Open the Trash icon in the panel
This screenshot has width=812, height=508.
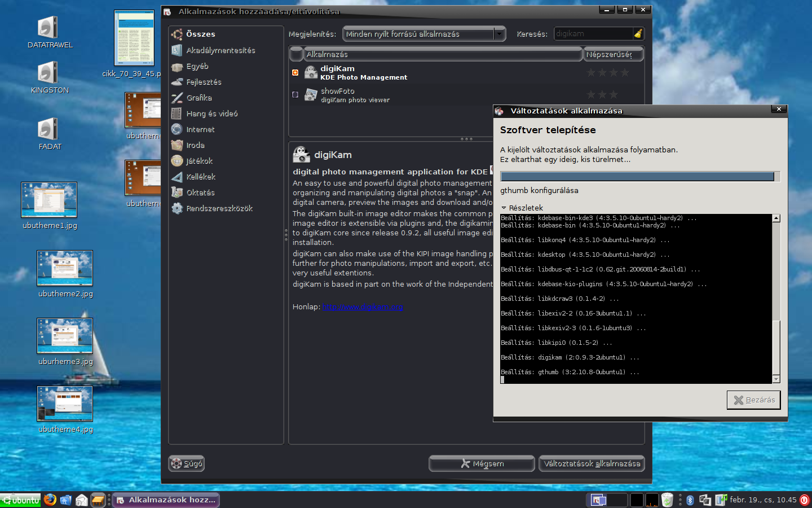pos(667,500)
